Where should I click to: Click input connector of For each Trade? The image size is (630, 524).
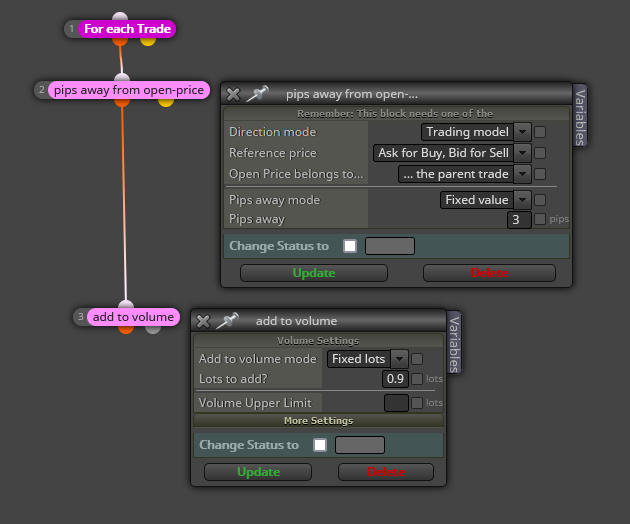(x=120, y=17)
